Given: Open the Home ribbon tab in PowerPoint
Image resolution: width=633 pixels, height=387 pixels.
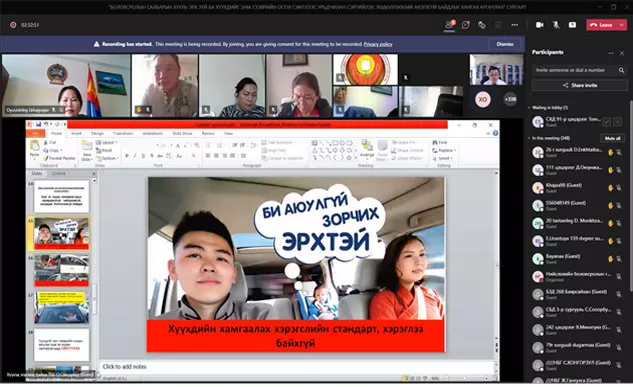Looking at the screenshot, I should coord(57,133).
